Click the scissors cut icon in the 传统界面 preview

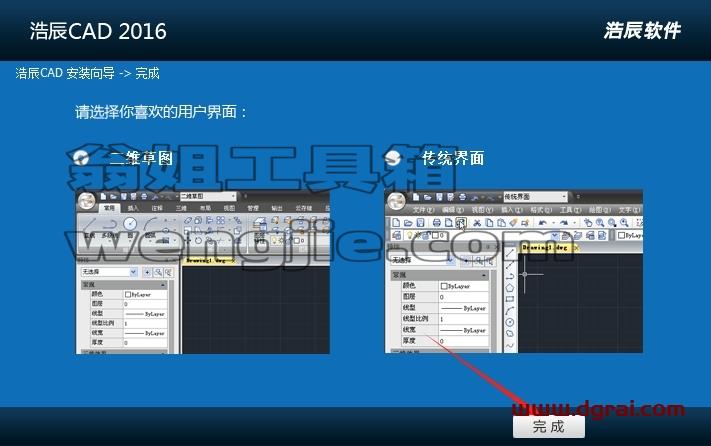(477, 223)
